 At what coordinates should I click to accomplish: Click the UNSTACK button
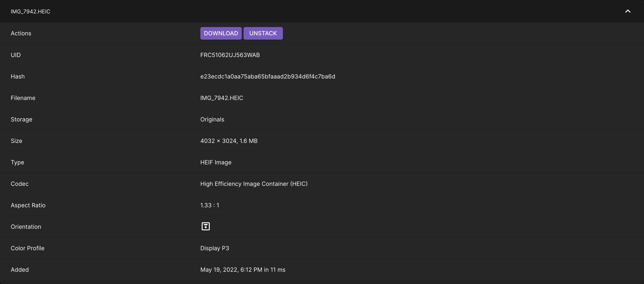(263, 33)
